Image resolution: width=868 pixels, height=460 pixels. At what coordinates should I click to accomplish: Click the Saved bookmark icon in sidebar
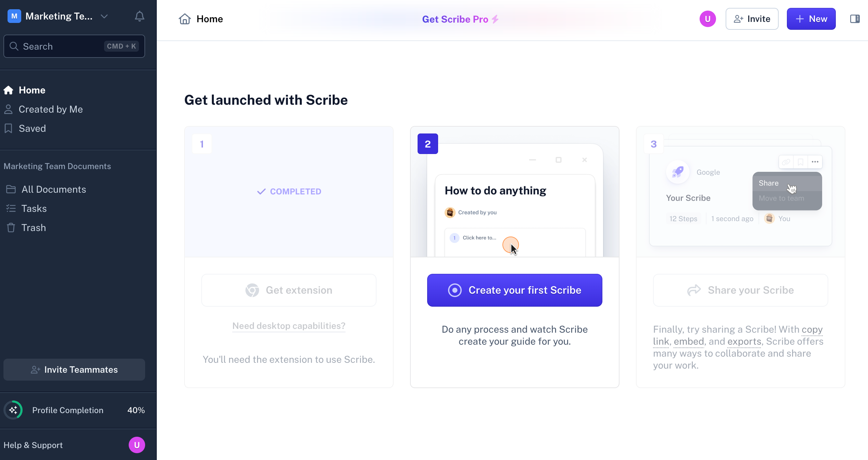coord(9,128)
